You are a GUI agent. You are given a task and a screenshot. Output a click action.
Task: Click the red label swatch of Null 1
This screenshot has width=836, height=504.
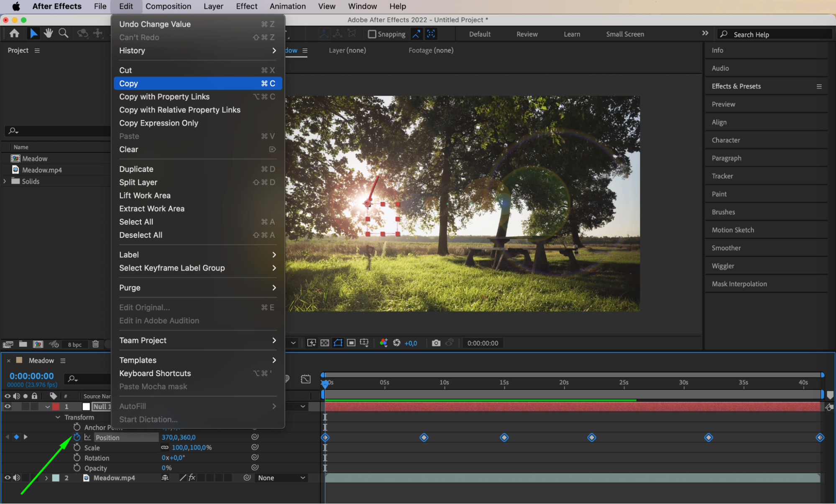(56, 406)
